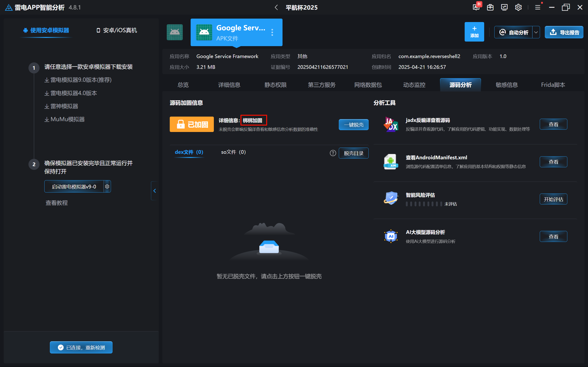Image resolution: width=588 pixels, height=367 pixels.
Task: Download 雷电模拟器9.0版本(推荐)
Action: tap(78, 80)
